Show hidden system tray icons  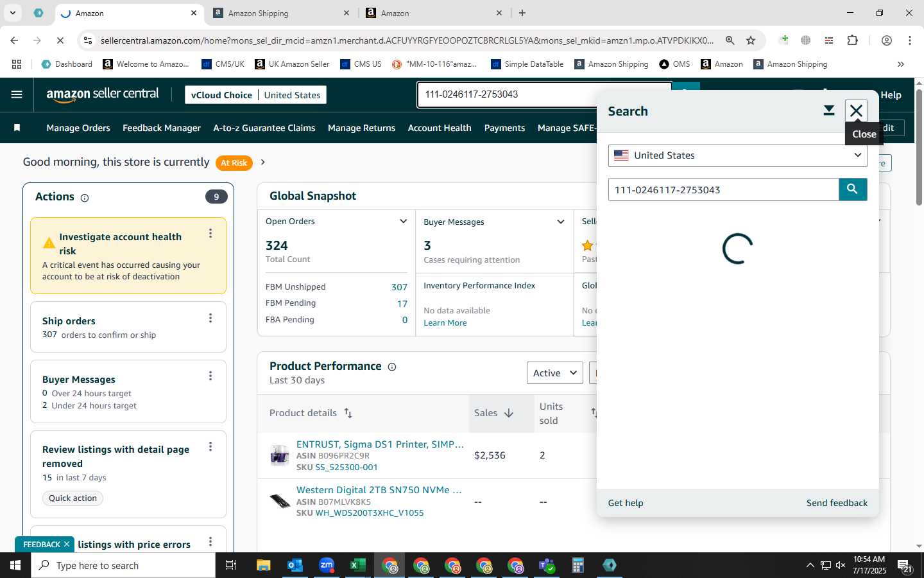(810, 565)
